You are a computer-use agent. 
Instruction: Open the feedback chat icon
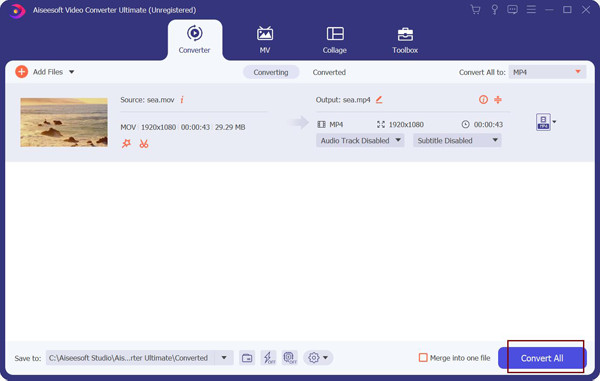click(x=512, y=10)
